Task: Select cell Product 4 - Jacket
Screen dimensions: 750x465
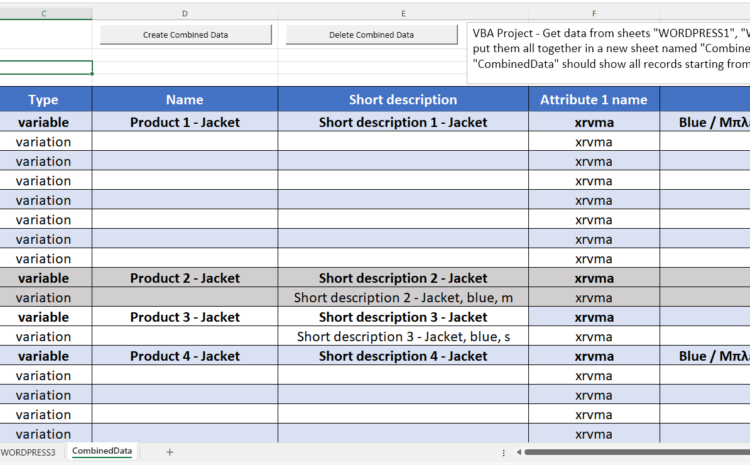Action: tap(185, 356)
